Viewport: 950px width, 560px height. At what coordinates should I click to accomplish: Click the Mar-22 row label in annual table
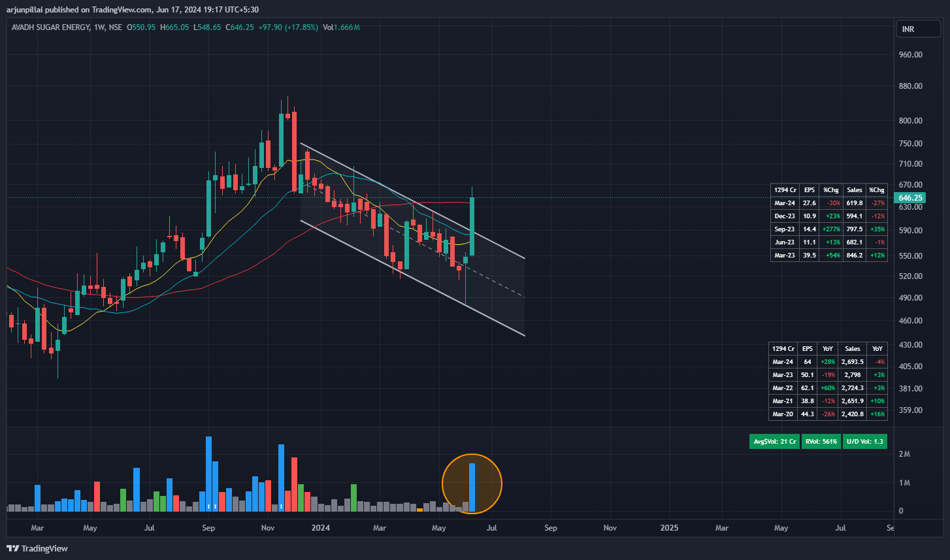783,388
